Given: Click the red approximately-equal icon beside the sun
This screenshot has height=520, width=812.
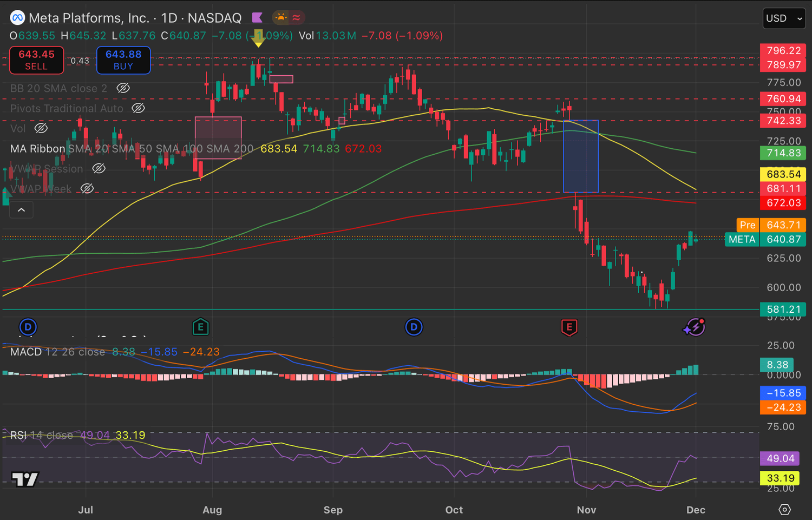Looking at the screenshot, I should coord(296,17).
